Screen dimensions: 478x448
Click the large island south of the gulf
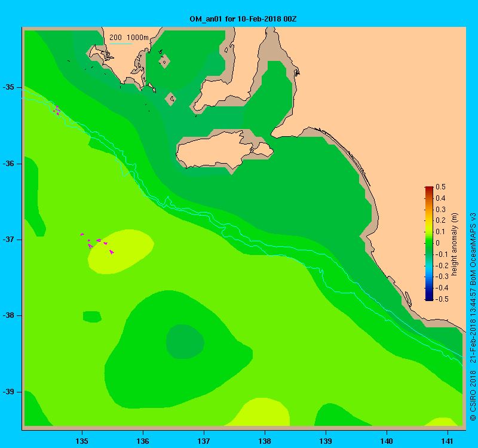pos(224,150)
